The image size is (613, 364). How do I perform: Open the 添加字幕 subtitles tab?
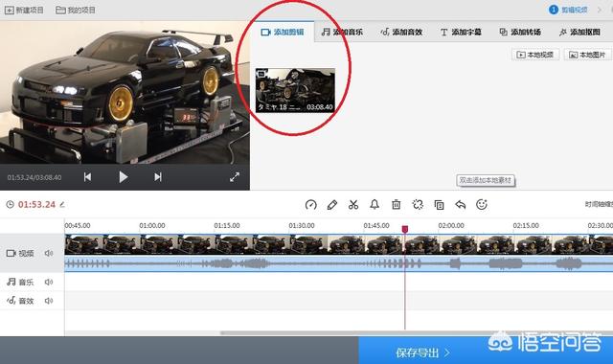tap(461, 32)
